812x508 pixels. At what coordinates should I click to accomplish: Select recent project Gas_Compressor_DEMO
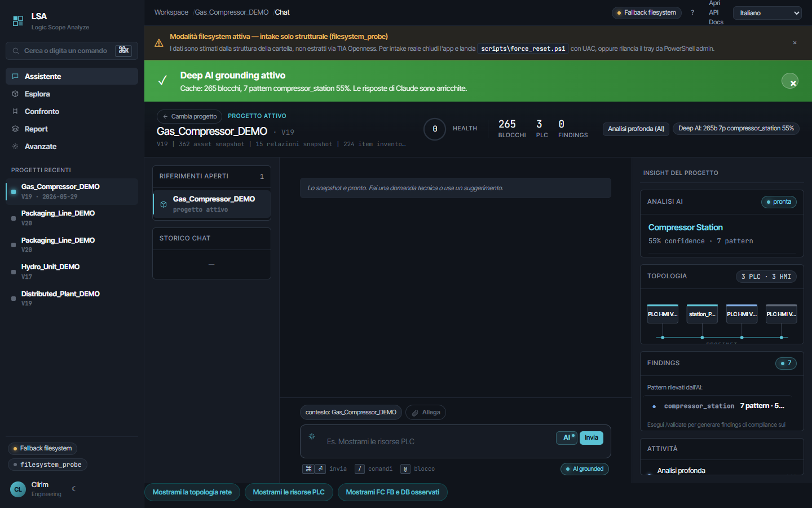[x=72, y=191]
